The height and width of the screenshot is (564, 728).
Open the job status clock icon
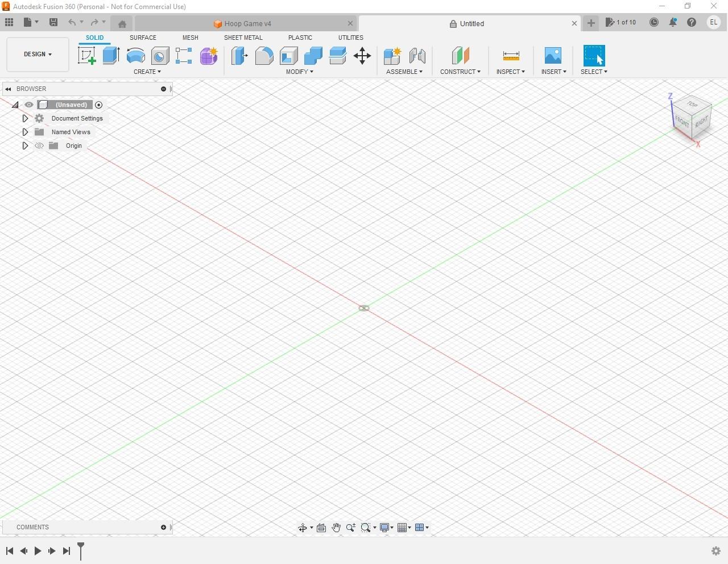click(654, 22)
